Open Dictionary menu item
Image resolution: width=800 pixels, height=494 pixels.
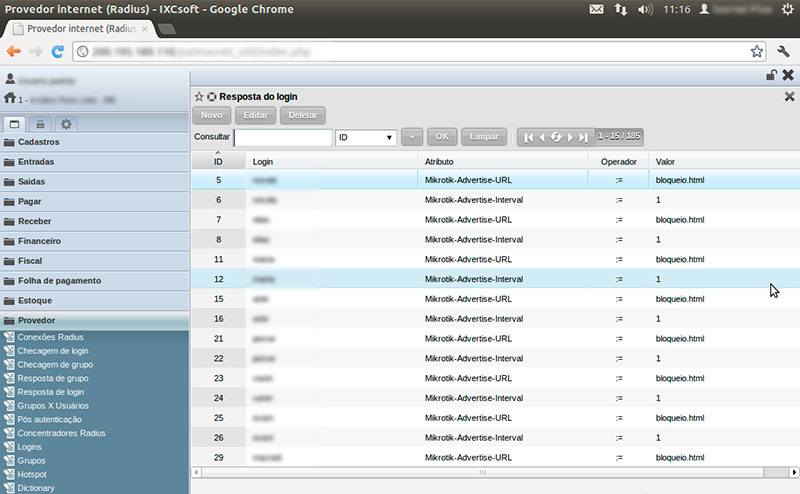36,488
